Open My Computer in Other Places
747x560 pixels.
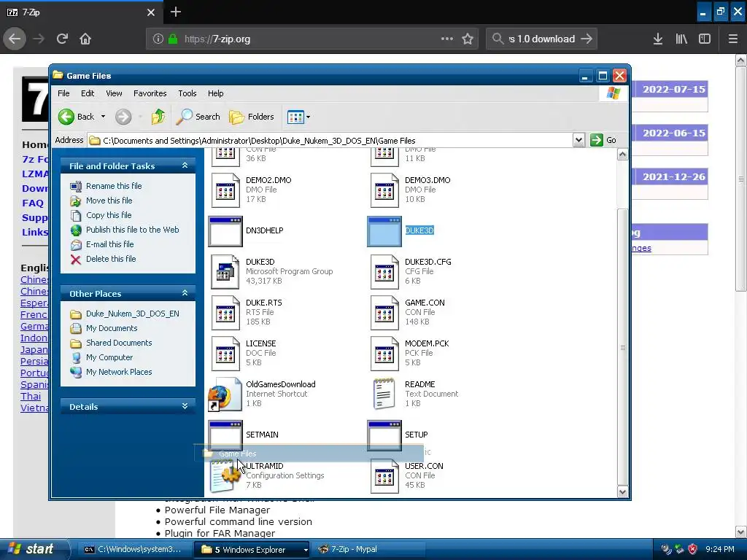tap(109, 357)
